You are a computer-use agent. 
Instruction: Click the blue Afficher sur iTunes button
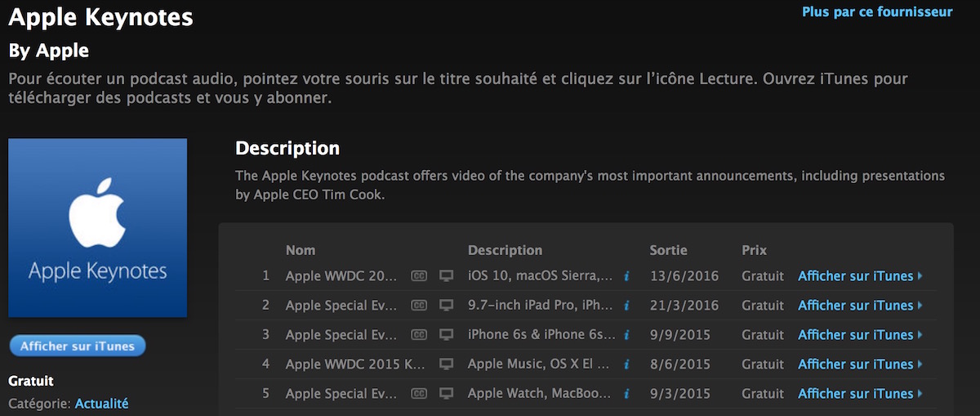(78, 346)
